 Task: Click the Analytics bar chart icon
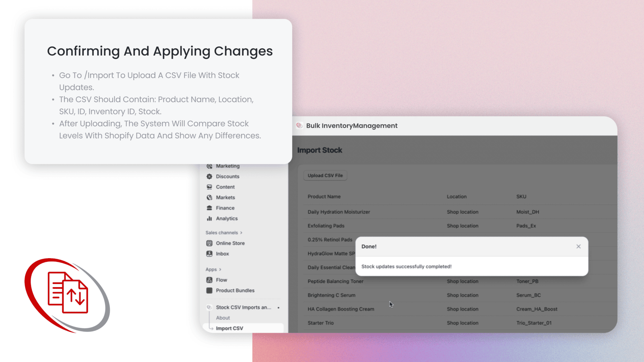click(x=209, y=218)
